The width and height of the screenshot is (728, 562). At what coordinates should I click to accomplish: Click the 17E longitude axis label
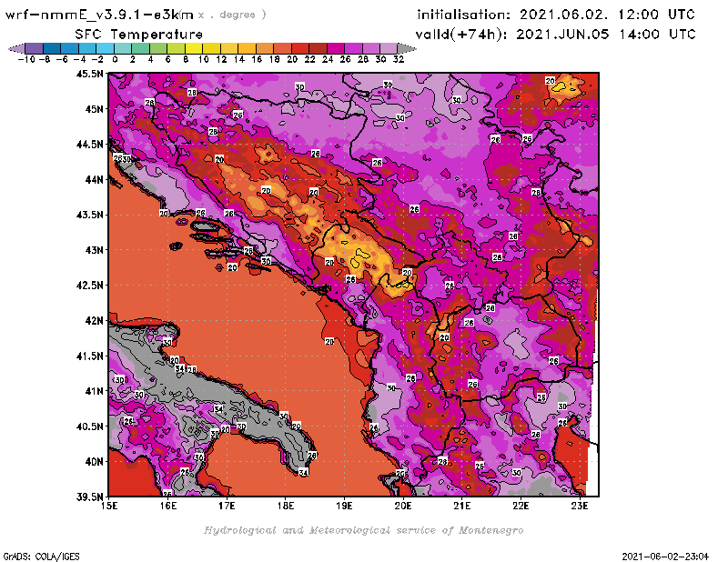(227, 506)
